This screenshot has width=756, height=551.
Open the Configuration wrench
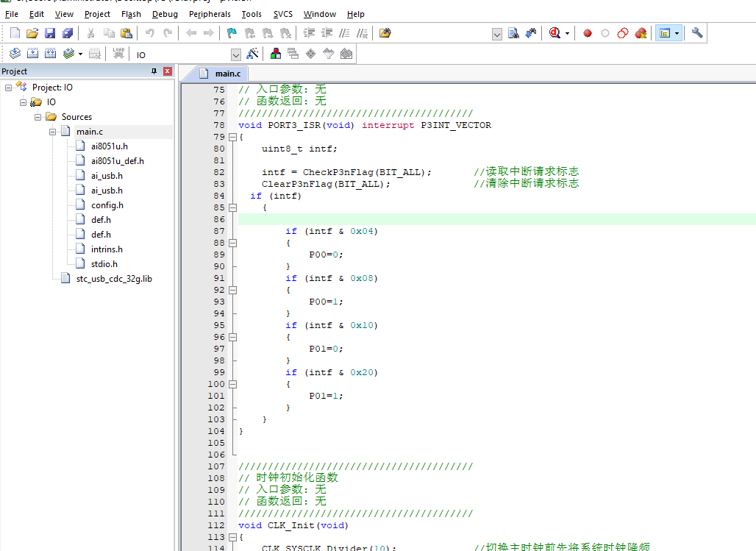tap(697, 33)
